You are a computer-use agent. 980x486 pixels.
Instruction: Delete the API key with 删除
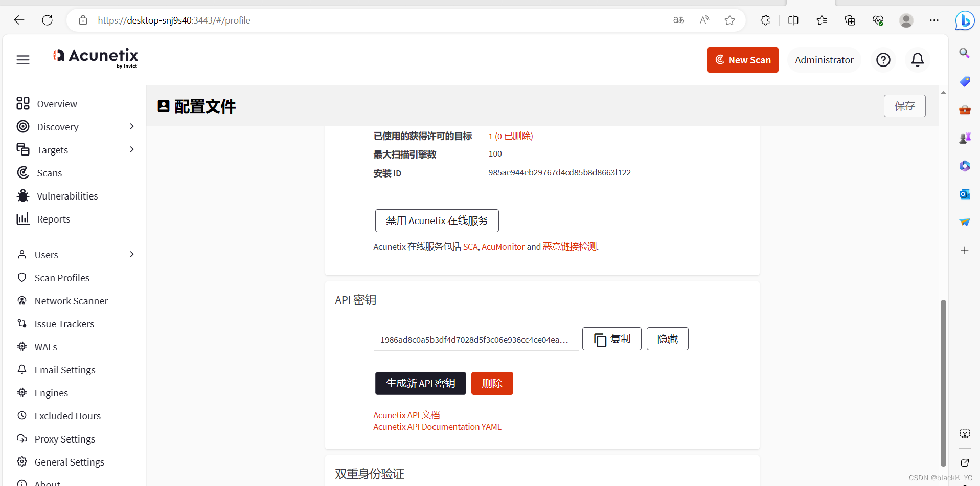(x=492, y=383)
